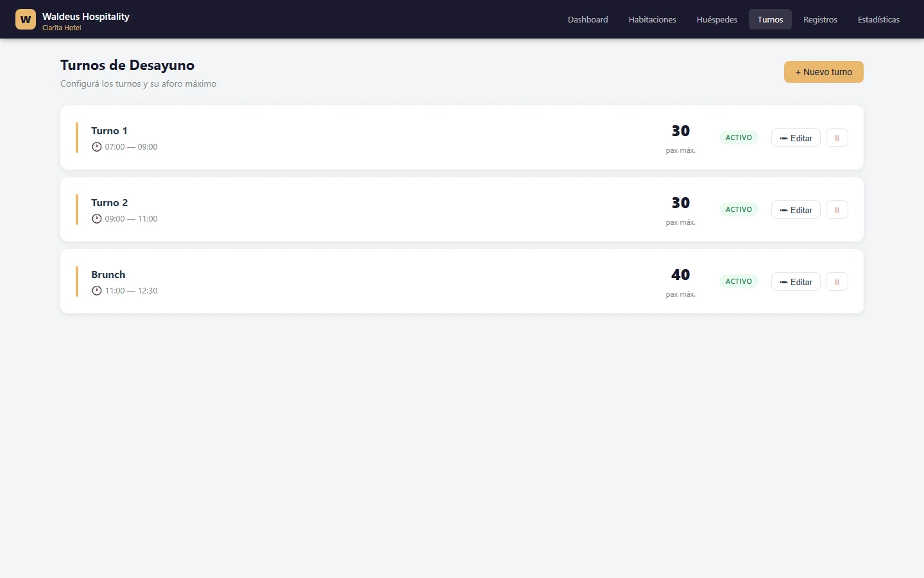View the Estadísticas page
Image resolution: width=924 pixels, height=578 pixels.
(x=878, y=19)
